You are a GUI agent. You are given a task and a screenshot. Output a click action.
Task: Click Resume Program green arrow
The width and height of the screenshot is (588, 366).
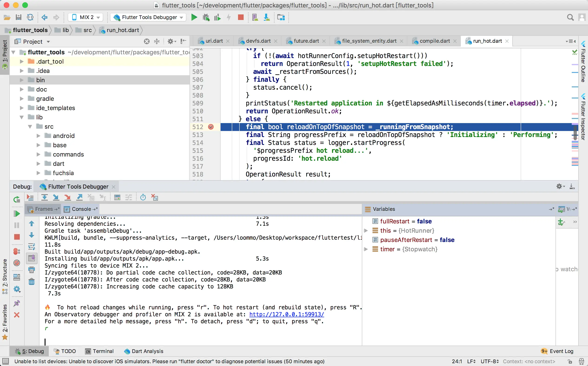[x=16, y=214]
